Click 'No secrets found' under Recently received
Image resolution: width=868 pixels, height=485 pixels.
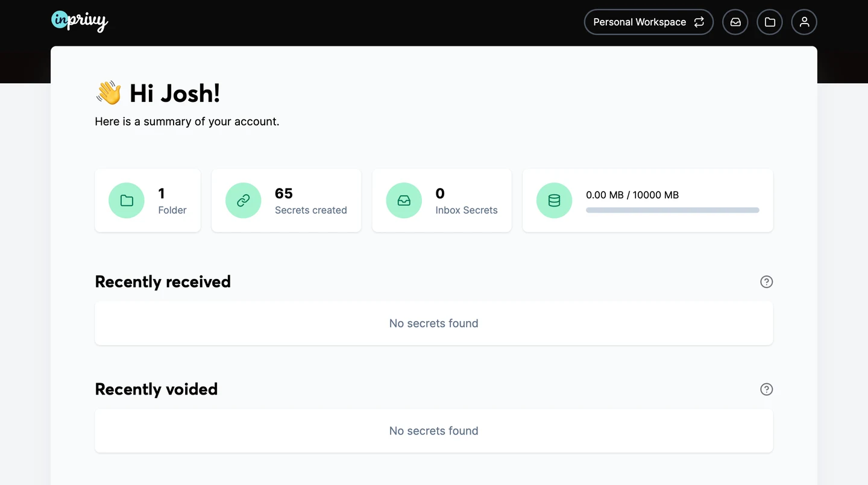[x=434, y=324]
